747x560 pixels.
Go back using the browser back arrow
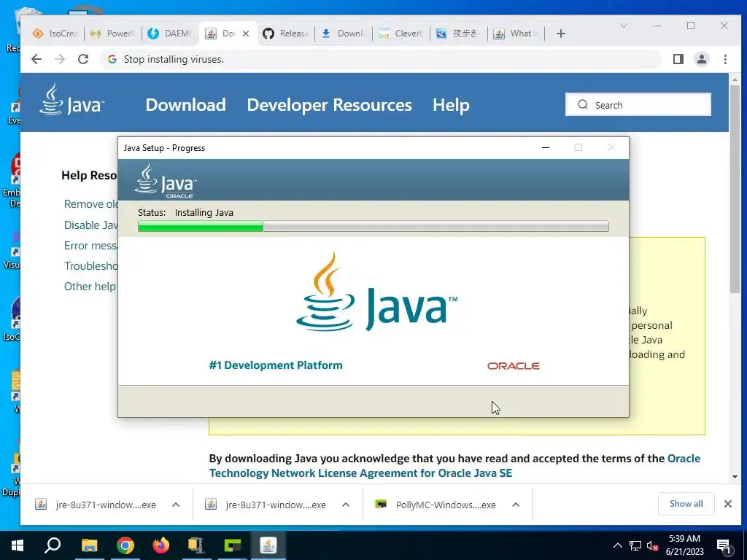36,59
